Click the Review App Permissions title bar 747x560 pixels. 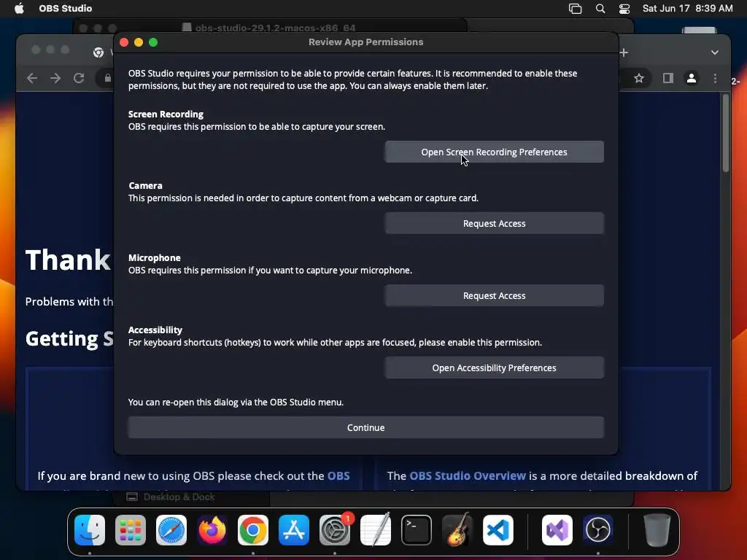366,42
